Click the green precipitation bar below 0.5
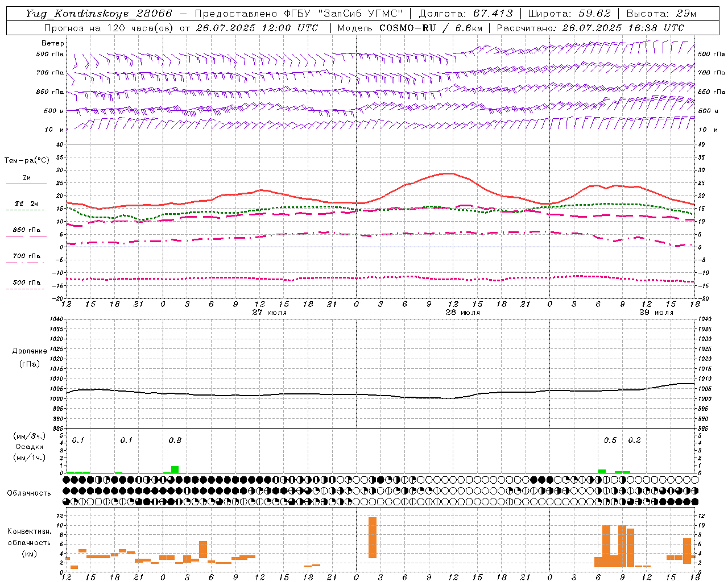This screenshot has width=728, height=582. (x=602, y=471)
